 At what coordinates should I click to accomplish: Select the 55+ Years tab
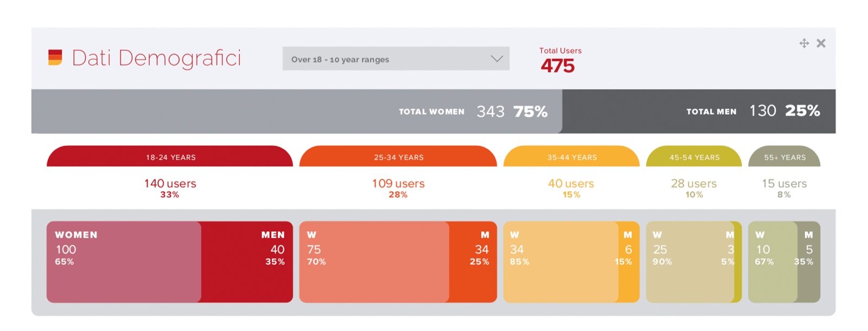point(784,157)
